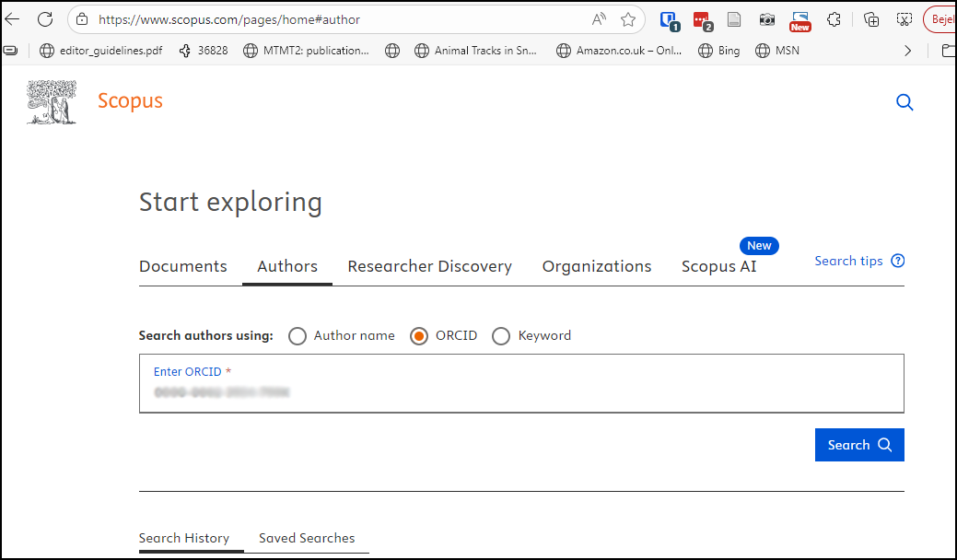Screen dimensions: 957x560
Task: Select the ORCID radio button
Action: coord(419,336)
